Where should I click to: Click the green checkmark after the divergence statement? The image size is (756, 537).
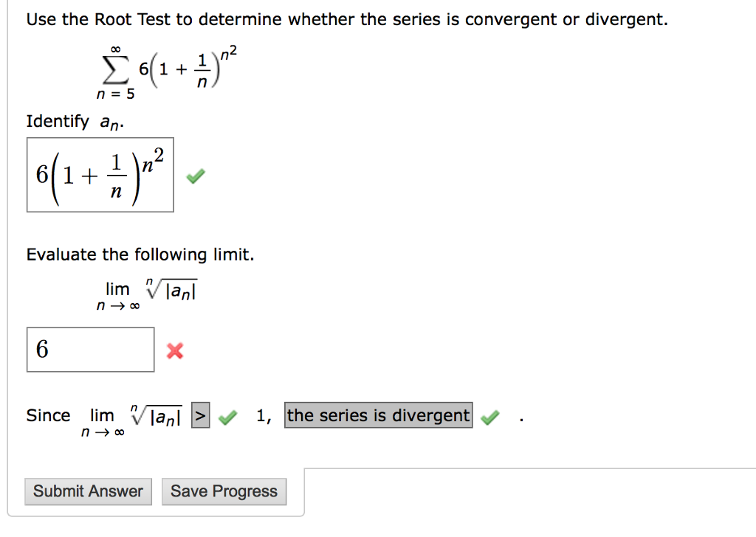(x=490, y=416)
